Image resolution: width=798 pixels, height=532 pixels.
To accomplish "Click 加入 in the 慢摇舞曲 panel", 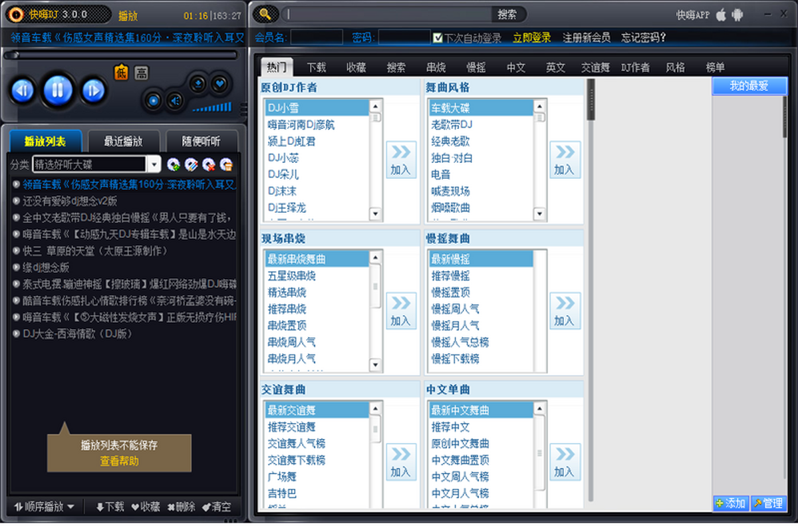I will [x=564, y=311].
